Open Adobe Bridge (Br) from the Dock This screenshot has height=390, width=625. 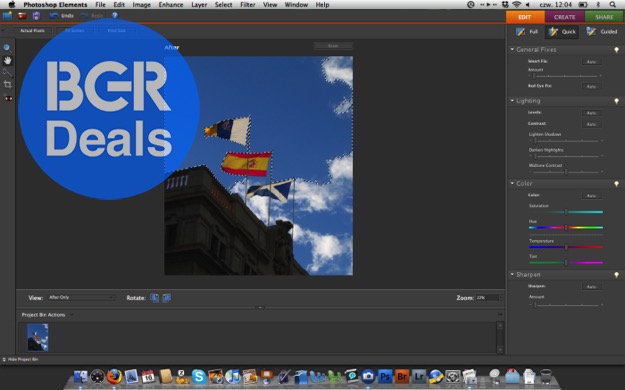point(402,376)
